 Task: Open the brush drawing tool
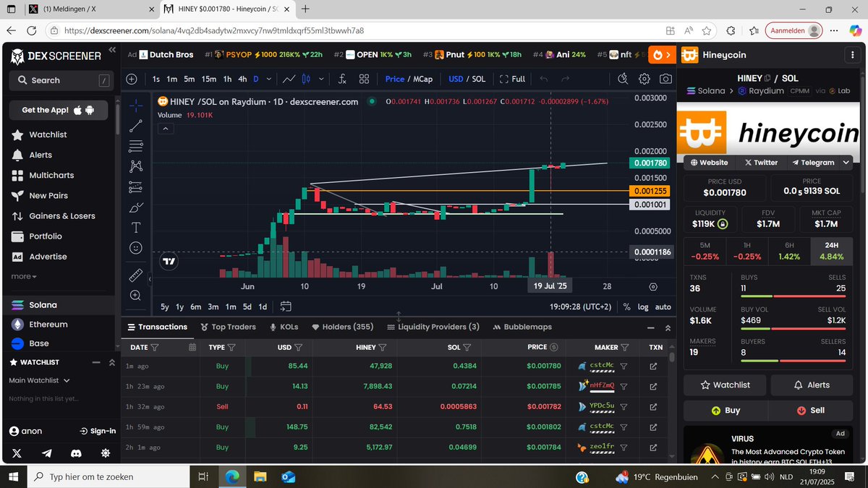[x=135, y=207]
